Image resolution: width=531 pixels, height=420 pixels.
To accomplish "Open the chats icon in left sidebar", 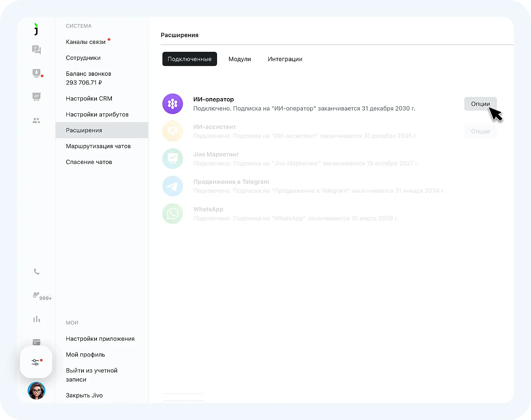I will pyautogui.click(x=36, y=50).
